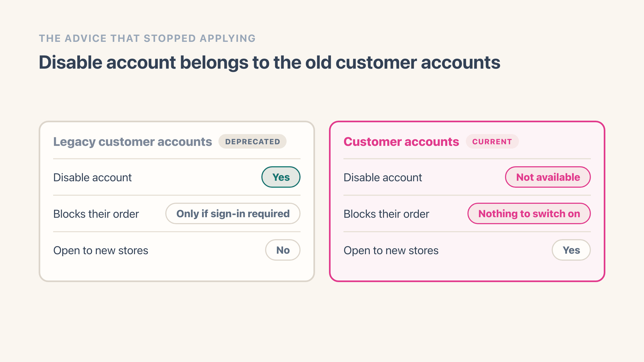Select the green Yes pill for legacy Disable account
This screenshot has width=644, height=362.
[x=281, y=177]
